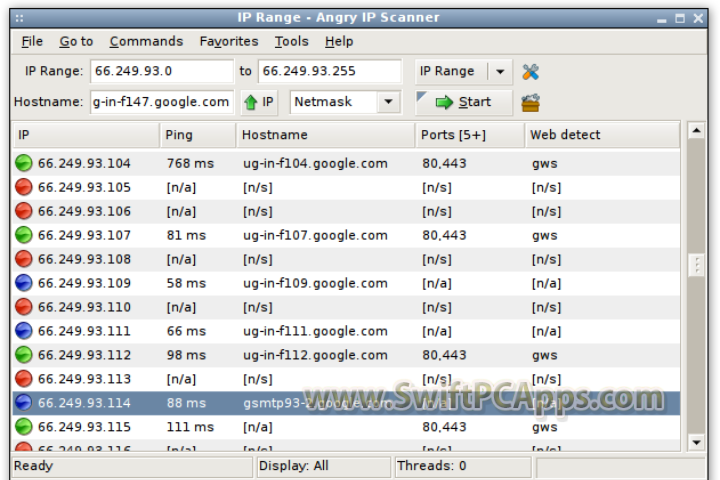
Task: Open the Preferences wrench and screwdriver icon
Action: tap(530, 72)
